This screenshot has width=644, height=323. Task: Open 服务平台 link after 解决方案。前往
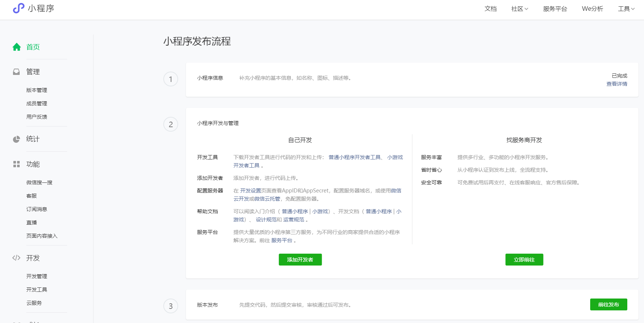[x=282, y=240]
